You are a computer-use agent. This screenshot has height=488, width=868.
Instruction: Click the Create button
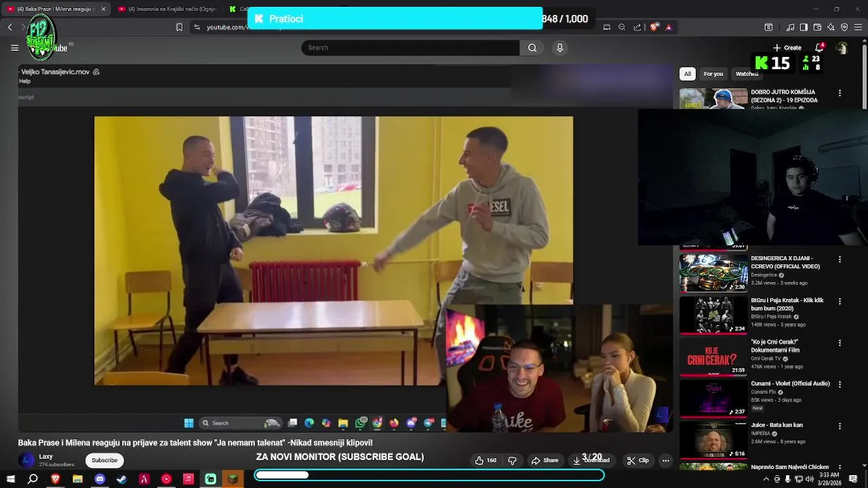pyautogui.click(x=787, y=47)
